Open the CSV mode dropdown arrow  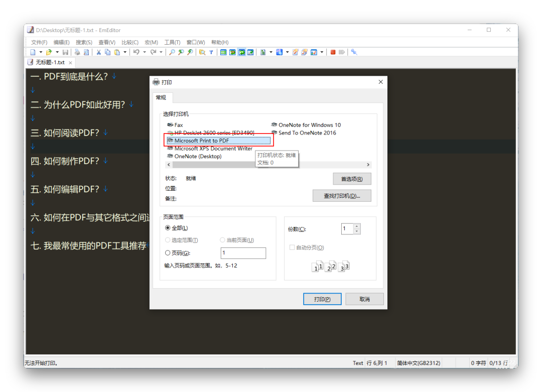click(271, 52)
